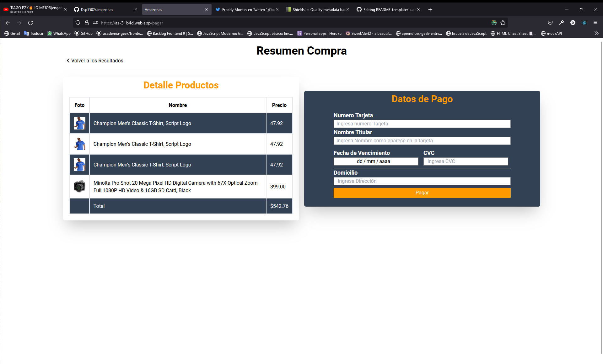Click the wrench developer tools icon

click(x=562, y=23)
